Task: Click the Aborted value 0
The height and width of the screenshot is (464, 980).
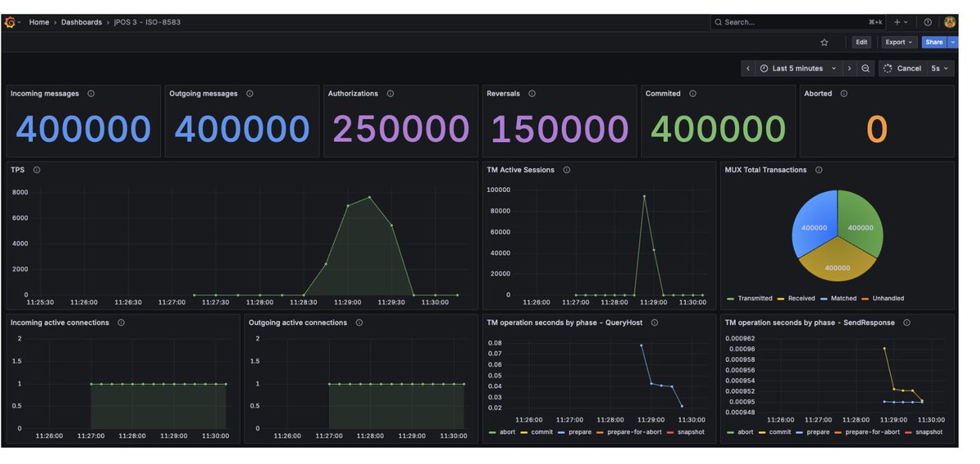Action: (876, 129)
